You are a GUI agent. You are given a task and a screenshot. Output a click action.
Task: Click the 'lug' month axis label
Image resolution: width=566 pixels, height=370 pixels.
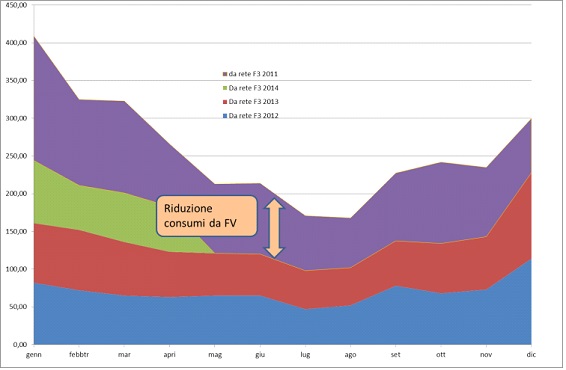pos(305,355)
